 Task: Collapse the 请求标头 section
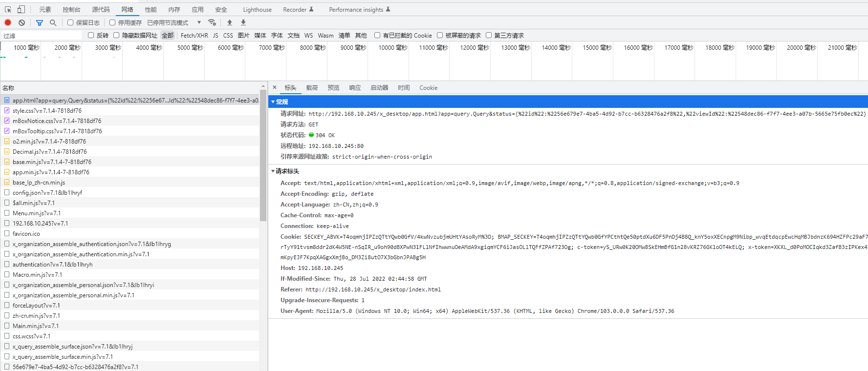point(273,171)
